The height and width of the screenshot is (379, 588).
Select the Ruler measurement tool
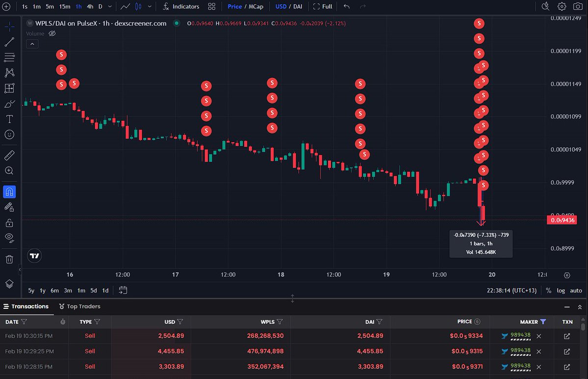(x=9, y=155)
